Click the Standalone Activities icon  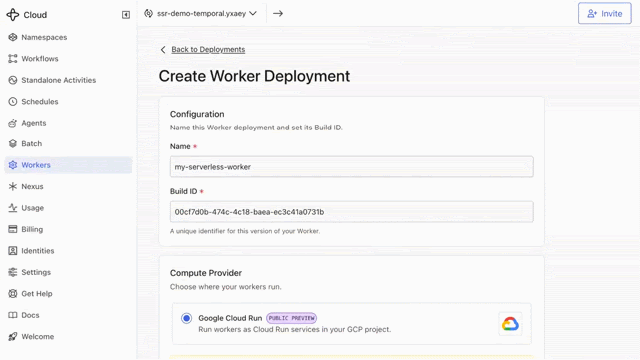tap(13, 80)
